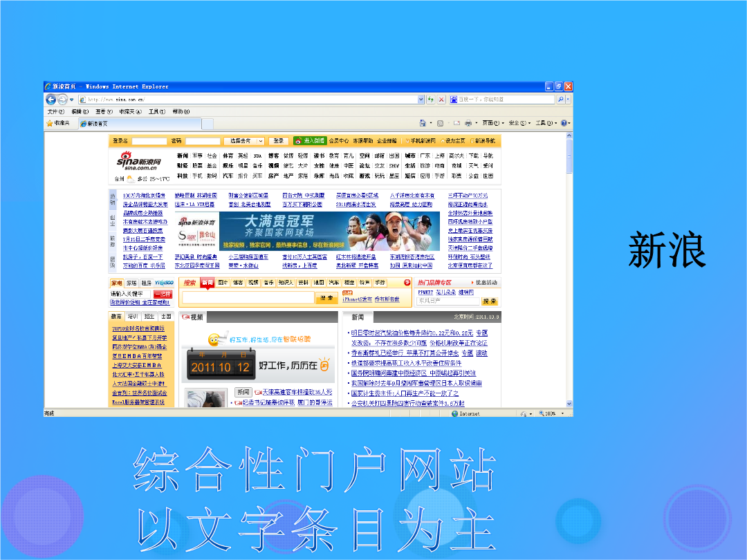Open the 收藏夹 favorites star button
Viewport: 747px width, 560px height.
tap(58, 123)
